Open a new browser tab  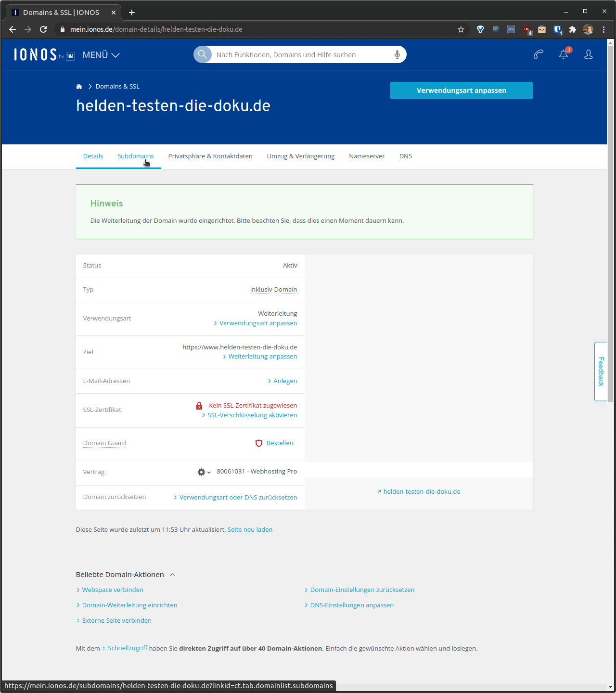tap(132, 13)
